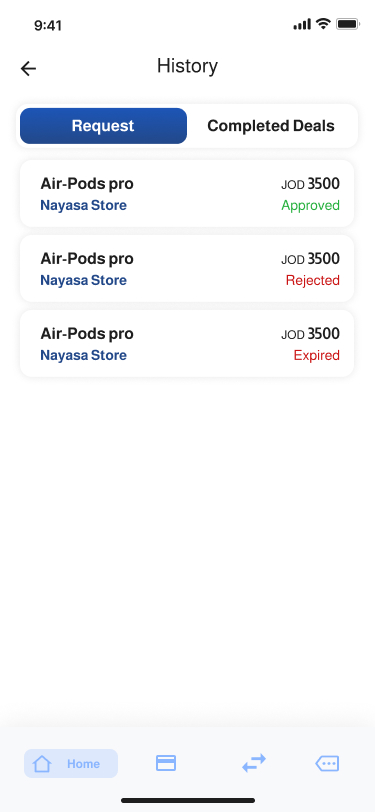The image size is (375, 812).
Task: Switch to the Completed Deals tab
Action: click(x=271, y=126)
